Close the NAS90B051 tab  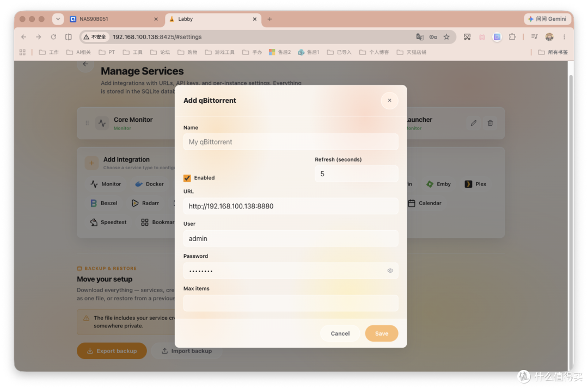click(156, 19)
